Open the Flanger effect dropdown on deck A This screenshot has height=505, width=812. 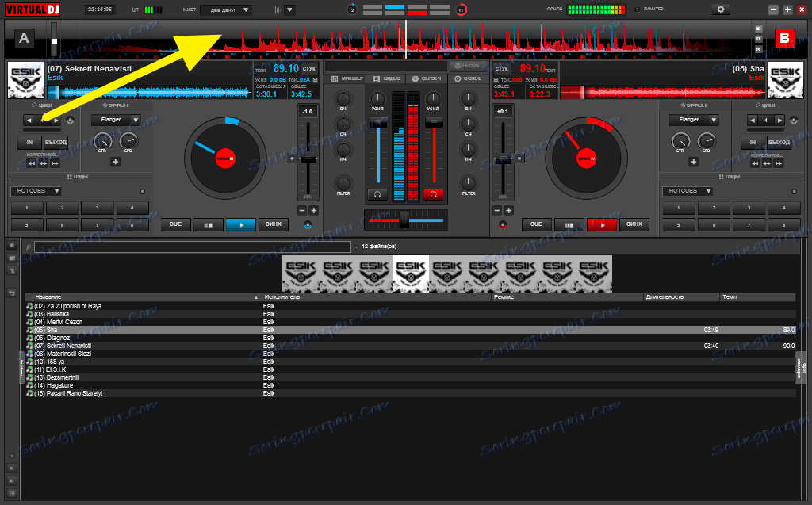116,120
